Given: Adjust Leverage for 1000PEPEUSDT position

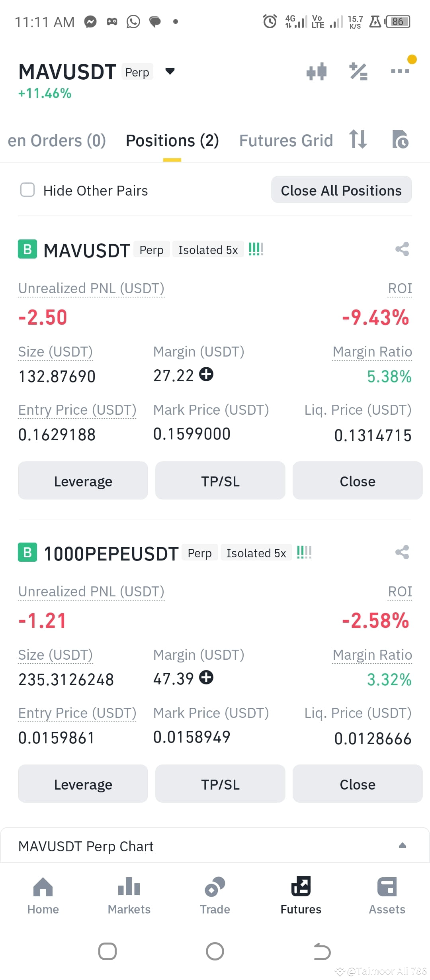Looking at the screenshot, I should pos(83,784).
